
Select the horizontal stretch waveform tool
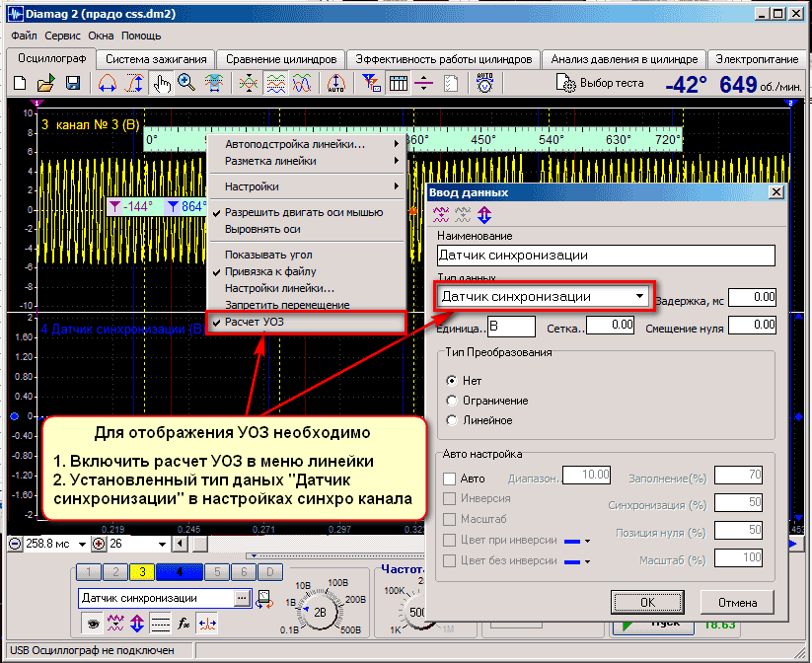pyautogui.click(x=108, y=83)
